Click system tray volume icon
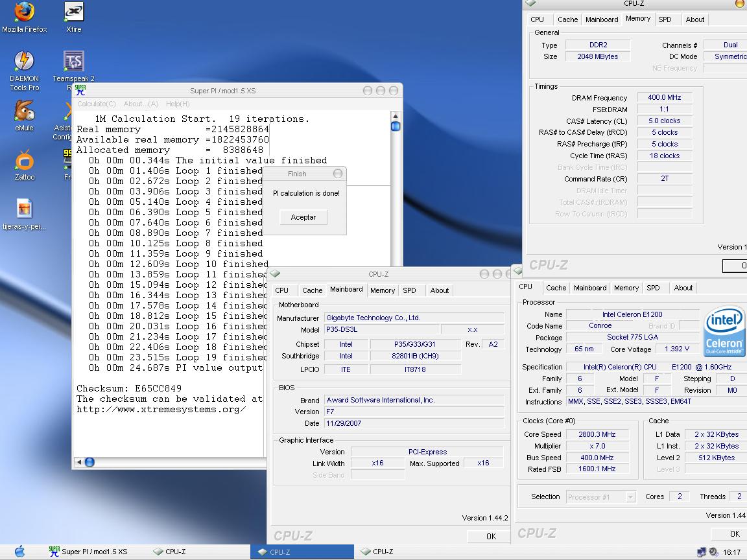The height and width of the screenshot is (560, 747). pos(713,552)
